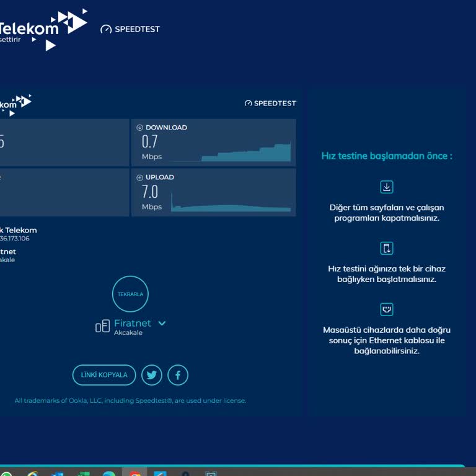Expand the Firatnet server selection chevron
The image size is (476, 476).
pos(162,324)
